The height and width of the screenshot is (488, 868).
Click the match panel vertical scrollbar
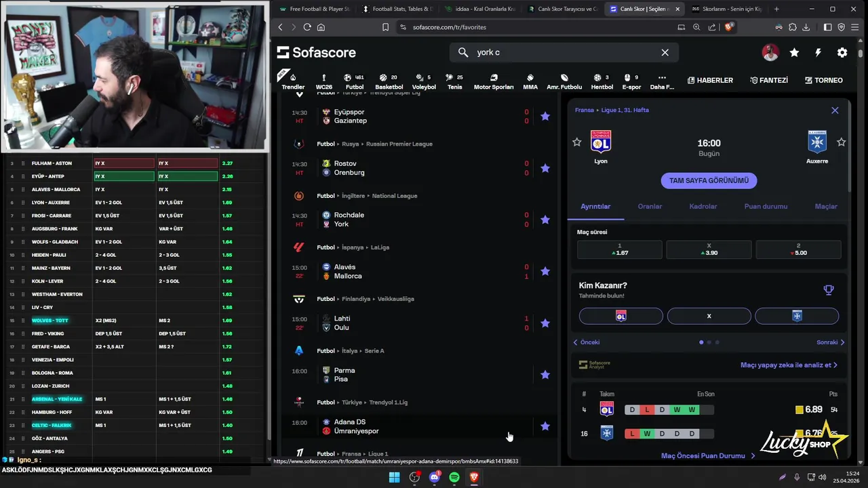tap(850, 146)
